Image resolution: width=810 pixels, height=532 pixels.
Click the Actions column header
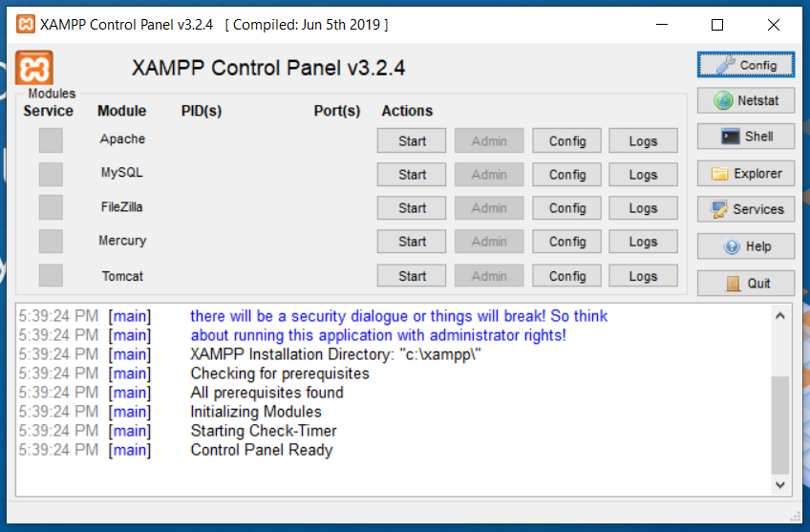407,111
